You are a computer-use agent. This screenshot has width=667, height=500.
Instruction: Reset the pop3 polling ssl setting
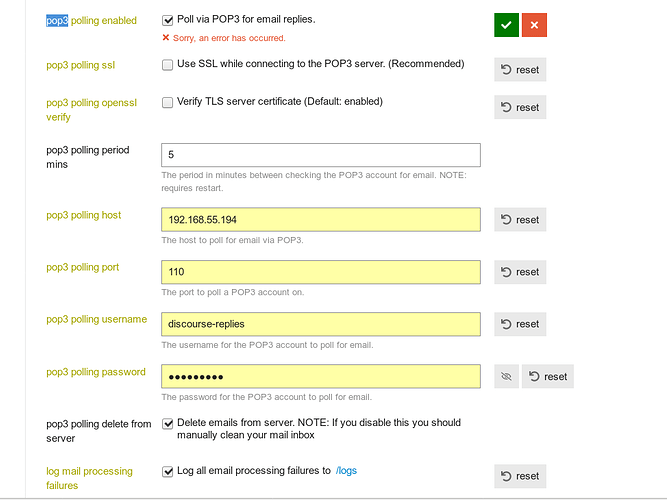coord(520,70)
